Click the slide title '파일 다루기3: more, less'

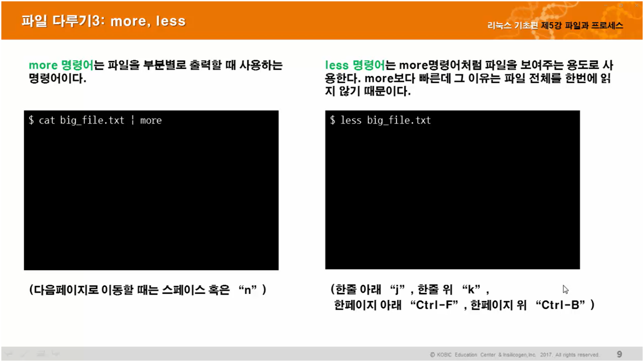coord(104,21)
